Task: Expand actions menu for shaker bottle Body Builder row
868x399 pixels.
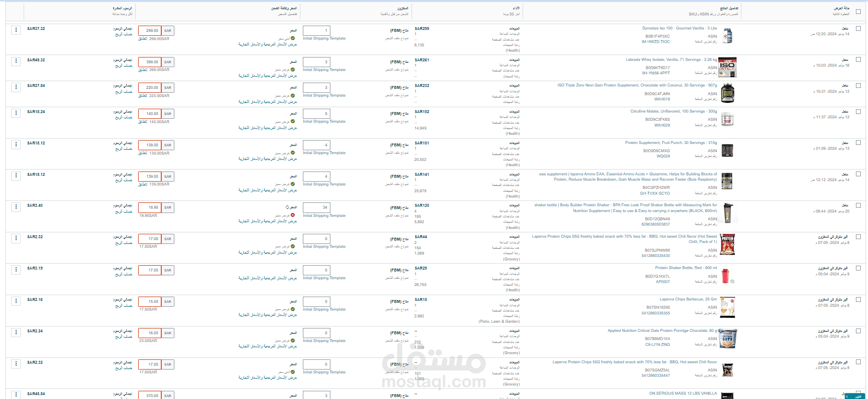Action: point(16,207)
